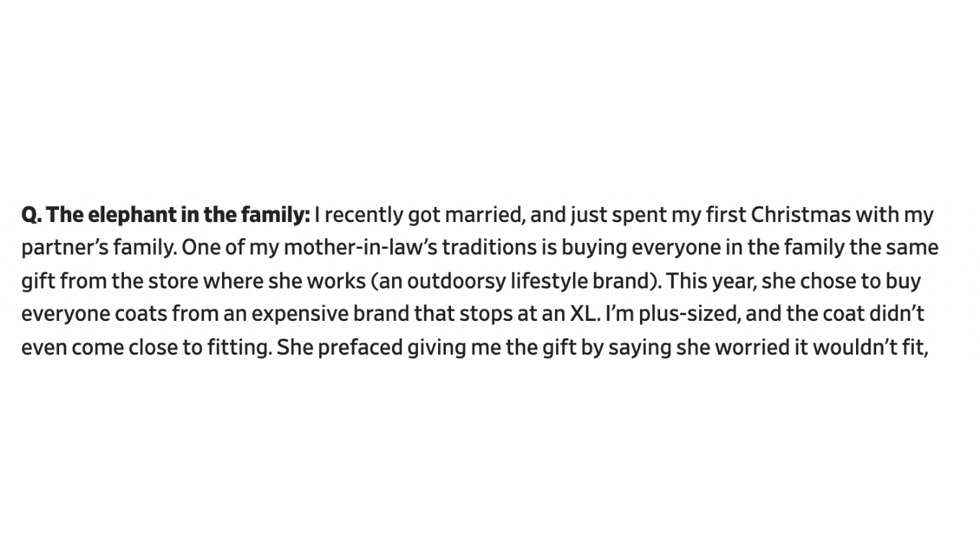Click the bold letter "Q." at paragraph start

tap(32, 215)
